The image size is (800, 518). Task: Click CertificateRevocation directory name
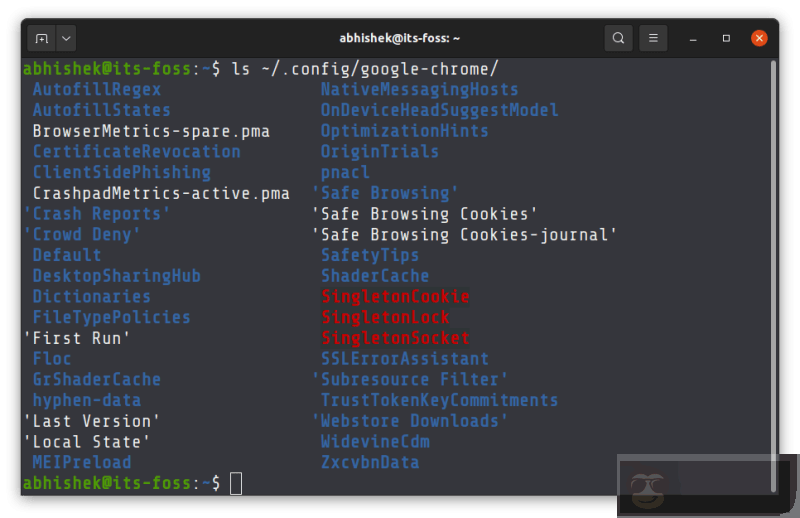136,152
